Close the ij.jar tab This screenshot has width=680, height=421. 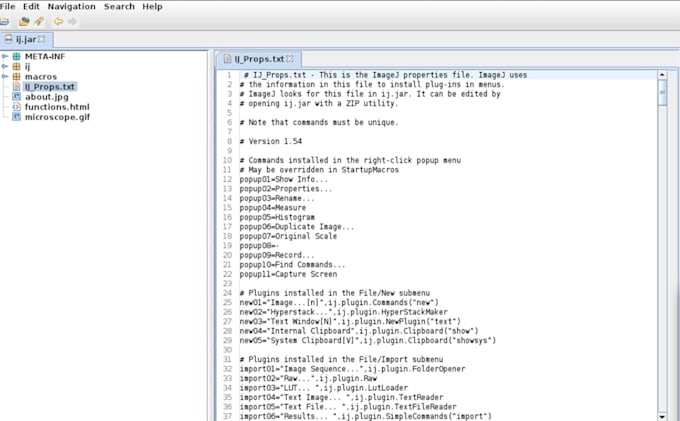(42, 39)
